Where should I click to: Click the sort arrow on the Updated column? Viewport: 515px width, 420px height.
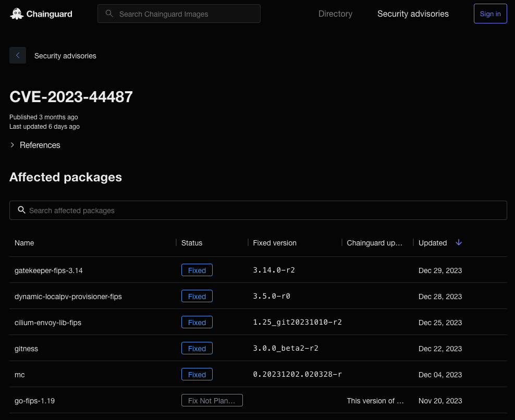pos(459,242)
